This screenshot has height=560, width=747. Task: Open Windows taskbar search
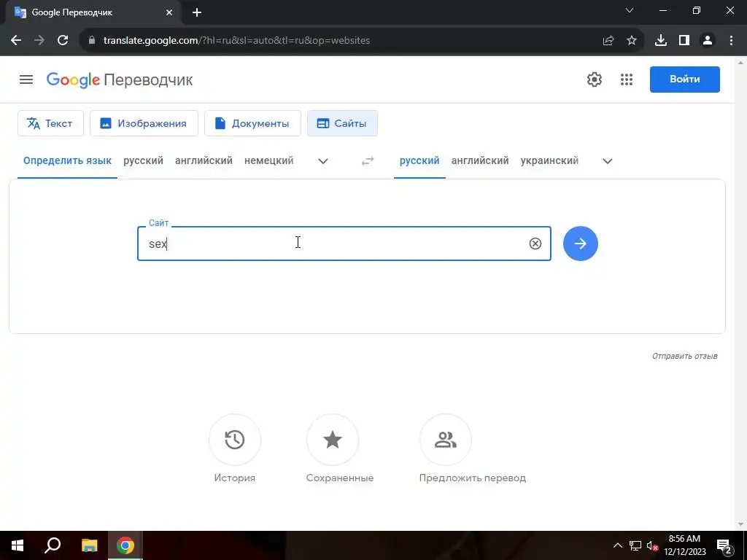tap(53, 545)
